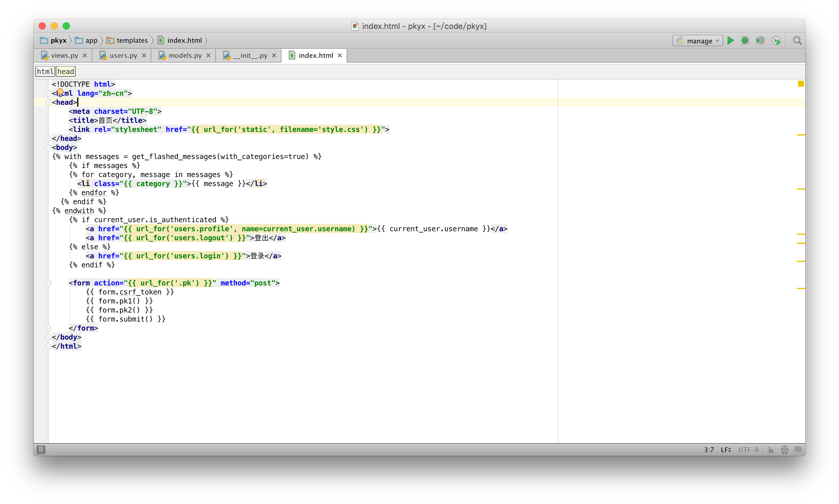Click the intention lightbulb near html tag

60,92
